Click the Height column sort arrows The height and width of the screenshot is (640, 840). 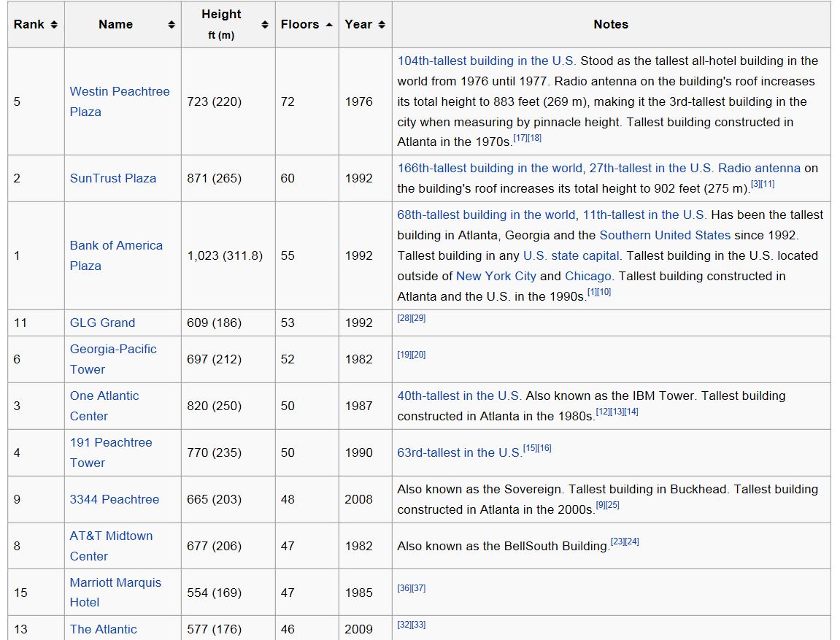pos(265,25)
